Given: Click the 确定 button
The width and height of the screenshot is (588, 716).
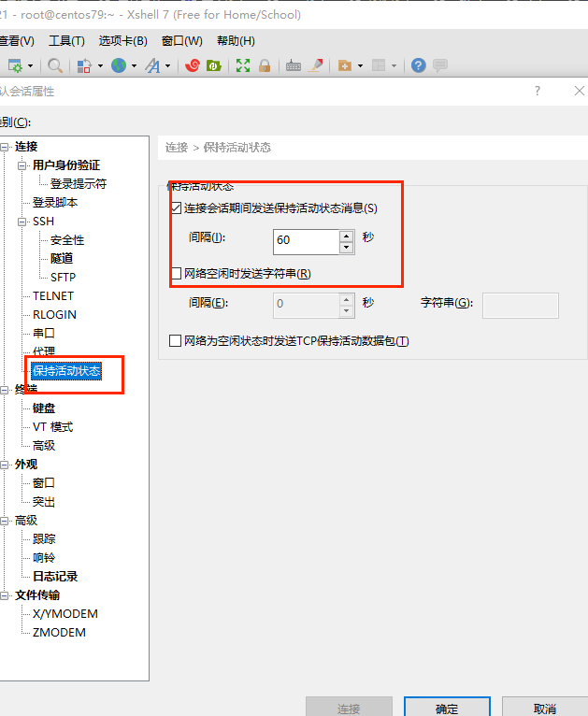Looking at the screenshot, I should click(x=447, y=709).
